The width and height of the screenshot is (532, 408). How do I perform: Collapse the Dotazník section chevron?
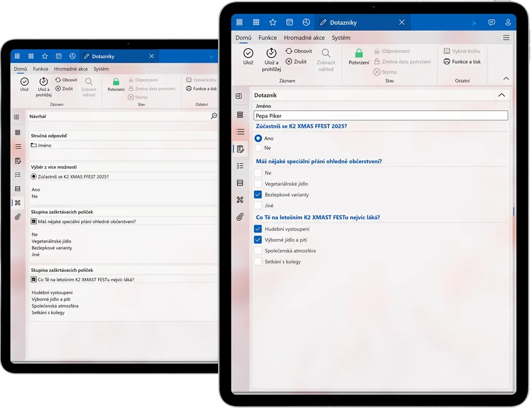click(501, 95)
